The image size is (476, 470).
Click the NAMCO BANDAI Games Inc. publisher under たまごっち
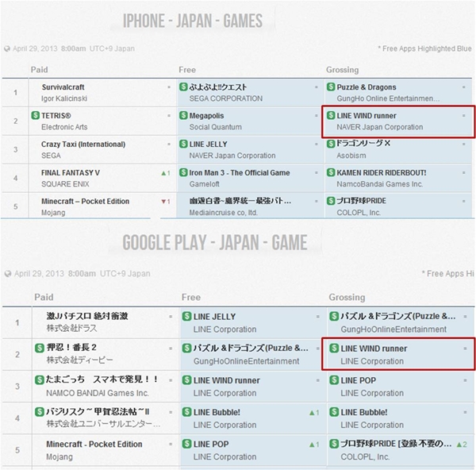(x=98, y=393)
